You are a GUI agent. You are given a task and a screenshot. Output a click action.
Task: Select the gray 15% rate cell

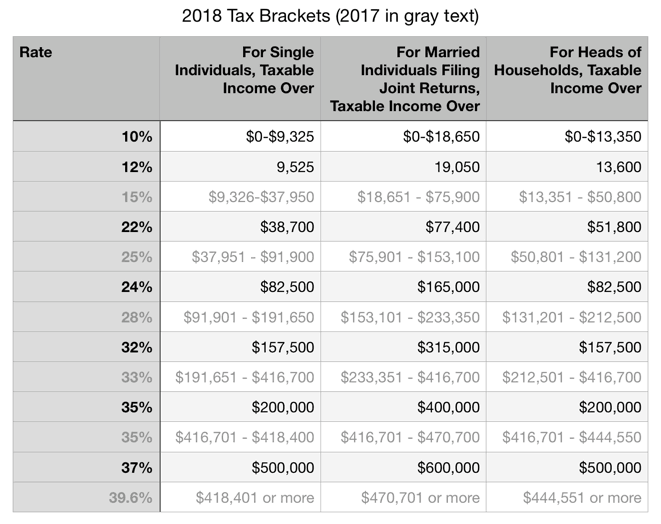tap(136, 197)
